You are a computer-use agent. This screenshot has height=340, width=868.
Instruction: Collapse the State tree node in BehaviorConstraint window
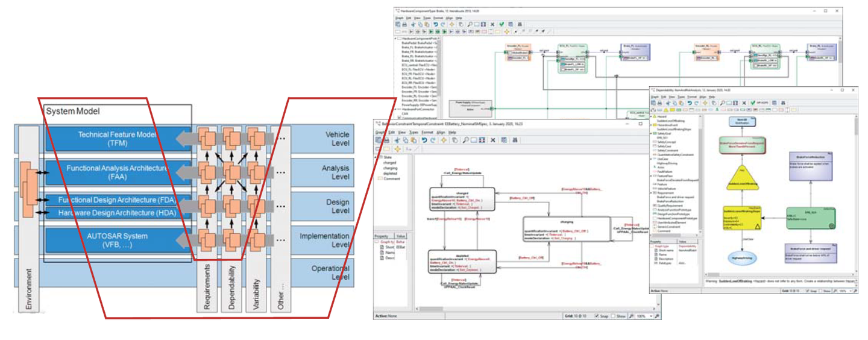tap(376, 157)
